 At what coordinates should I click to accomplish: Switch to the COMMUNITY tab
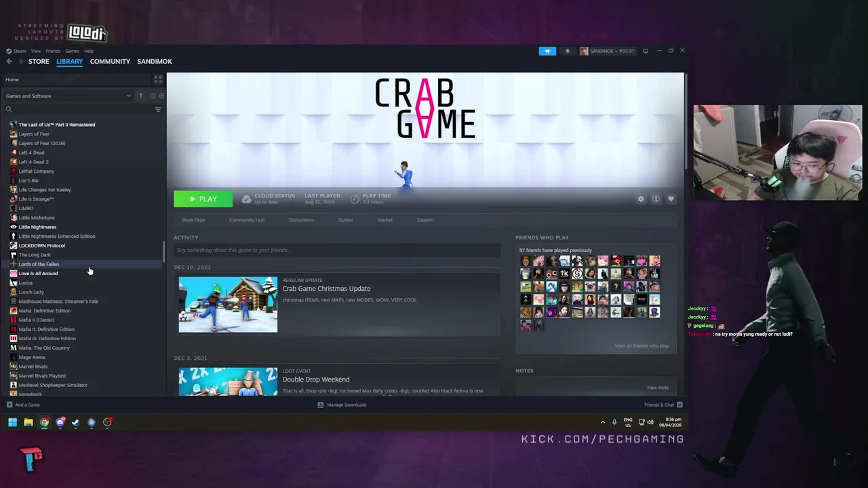point(110,61)
